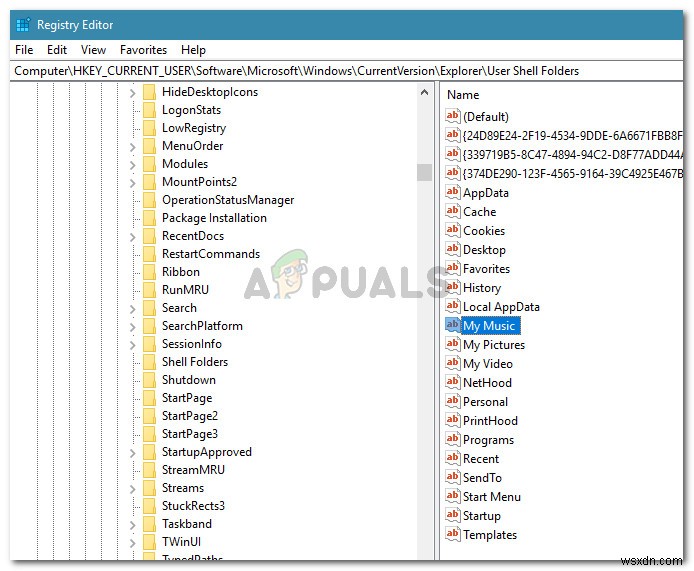Click the string icon beside Templates
The width and height of the screenshot is (694, 571).
point(452,534)
